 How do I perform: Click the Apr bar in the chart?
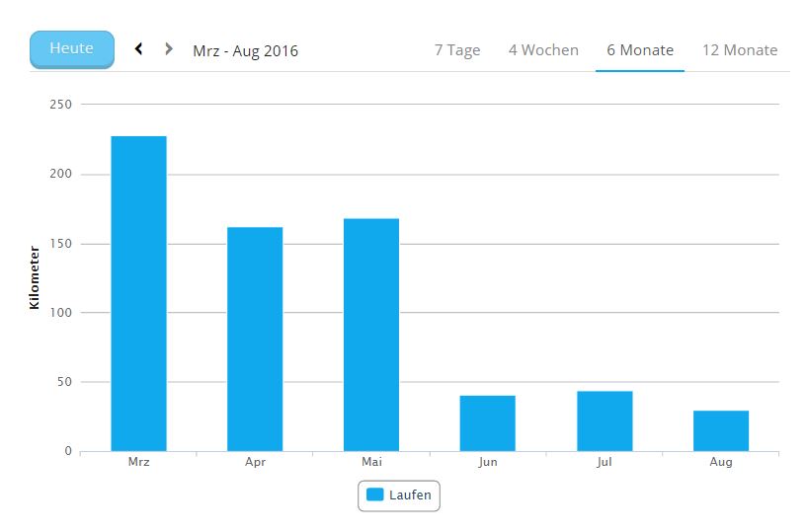[255, 339]
